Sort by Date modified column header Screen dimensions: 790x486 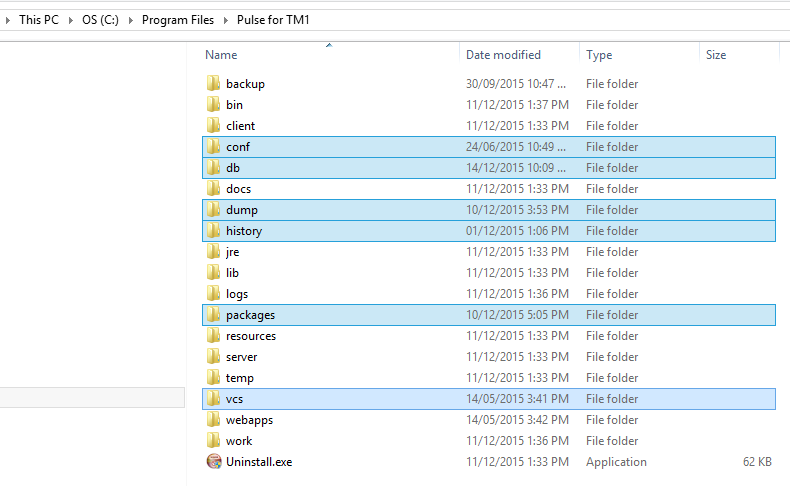coord(503,55)
